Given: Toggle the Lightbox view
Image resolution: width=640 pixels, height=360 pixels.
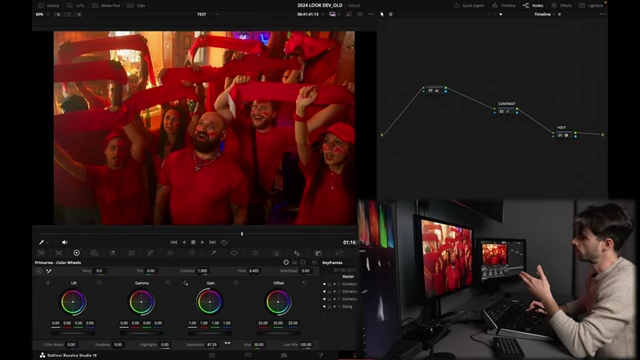Looking at the screenshot, I should tap(591, 6).
